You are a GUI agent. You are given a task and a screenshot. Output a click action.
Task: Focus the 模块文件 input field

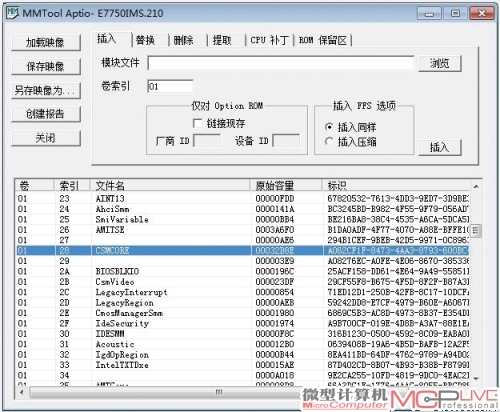pos(281,63)
